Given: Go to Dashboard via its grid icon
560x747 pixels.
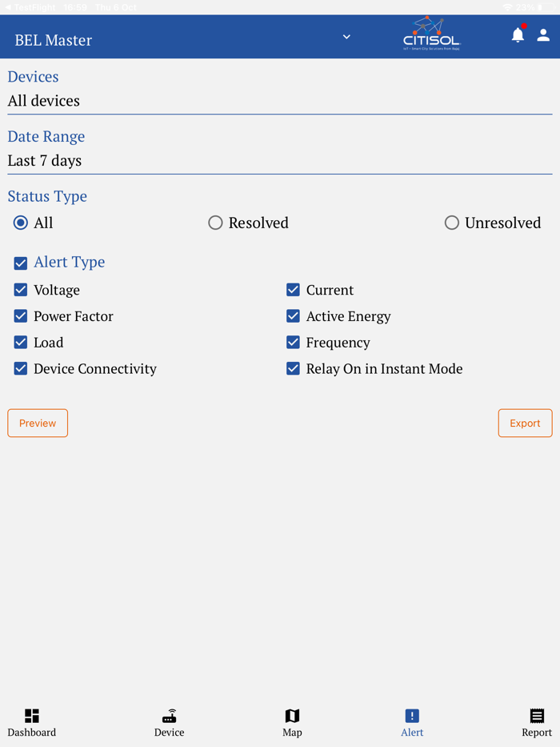Looking at the screenshot, I should coord(32,716).
